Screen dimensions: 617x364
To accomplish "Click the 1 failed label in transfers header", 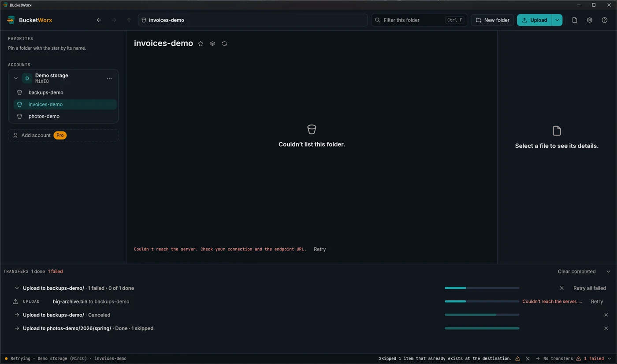I will pos(55,272).
